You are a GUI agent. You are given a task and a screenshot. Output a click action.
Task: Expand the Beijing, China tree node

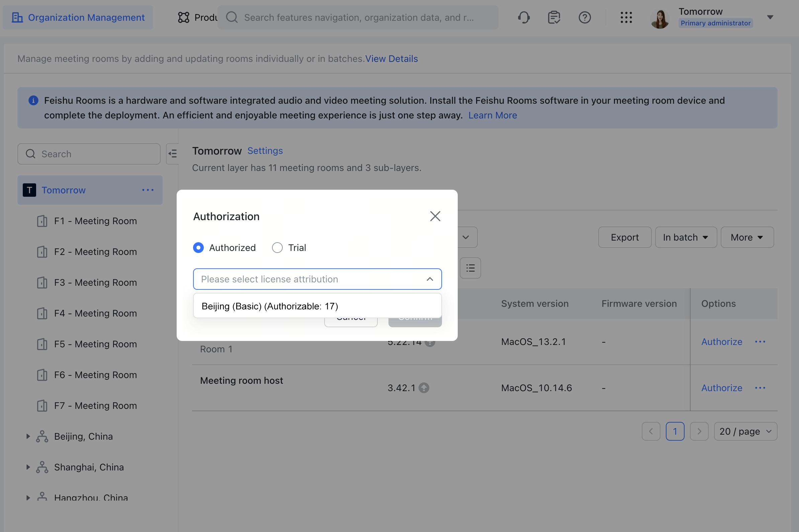[28, 436]
